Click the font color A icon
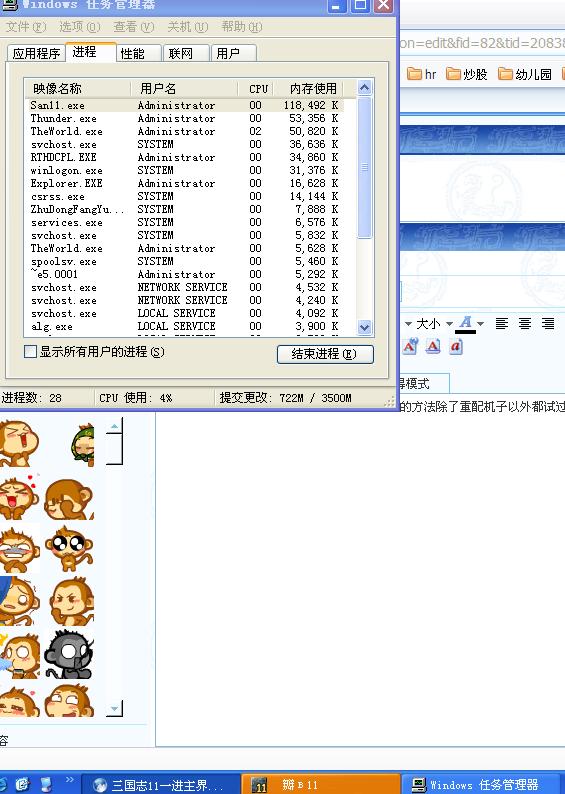Screen dimensions: 565x794 click(x=466, y=324)
